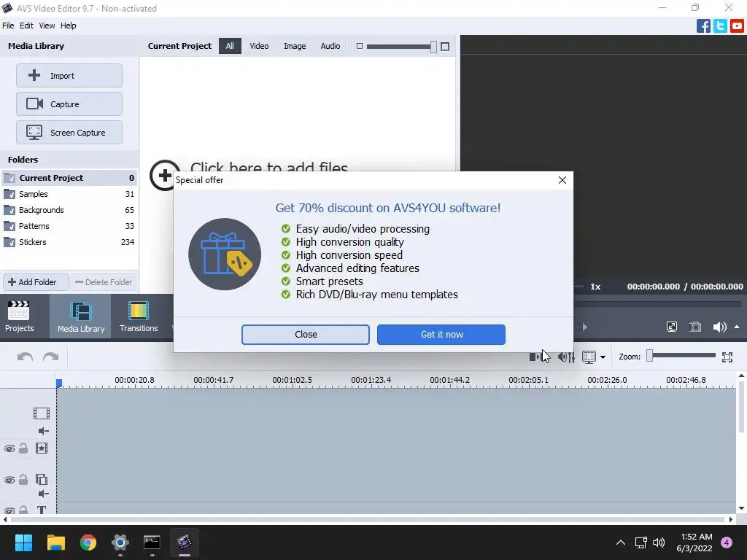This screenshot has width=747, height=560.
Task: Select the Samples folder
Action: pos(69,194)
